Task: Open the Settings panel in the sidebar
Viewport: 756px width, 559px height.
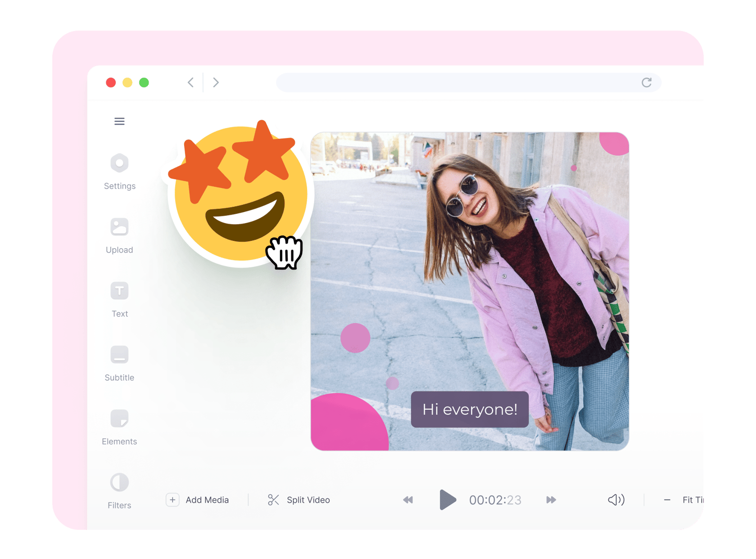Action: coord(120,172)
